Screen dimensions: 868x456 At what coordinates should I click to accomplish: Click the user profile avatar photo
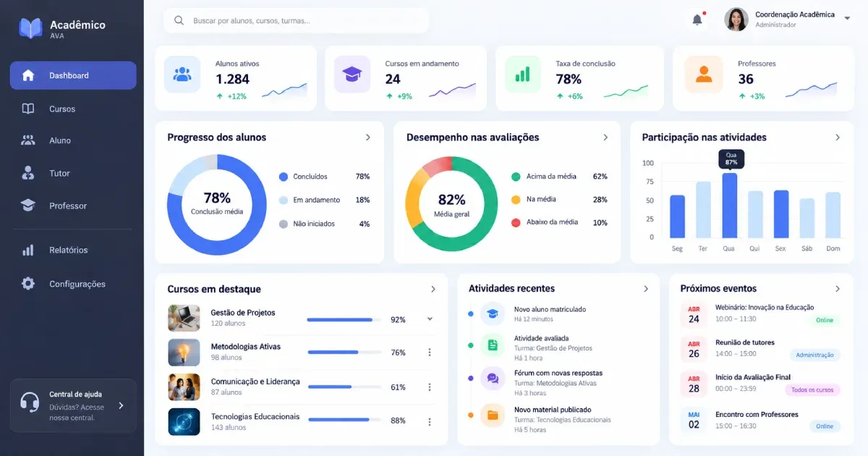click(736, 20)
